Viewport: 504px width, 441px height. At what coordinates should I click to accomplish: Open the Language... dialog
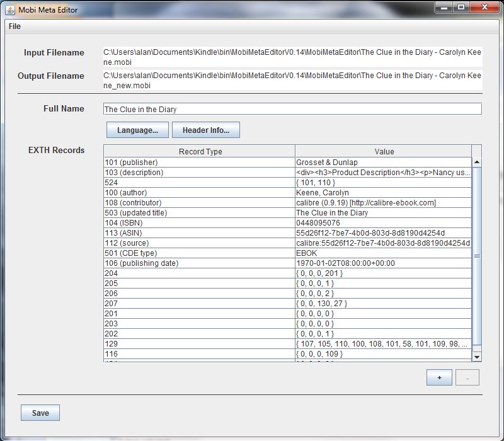coord(137,130)
